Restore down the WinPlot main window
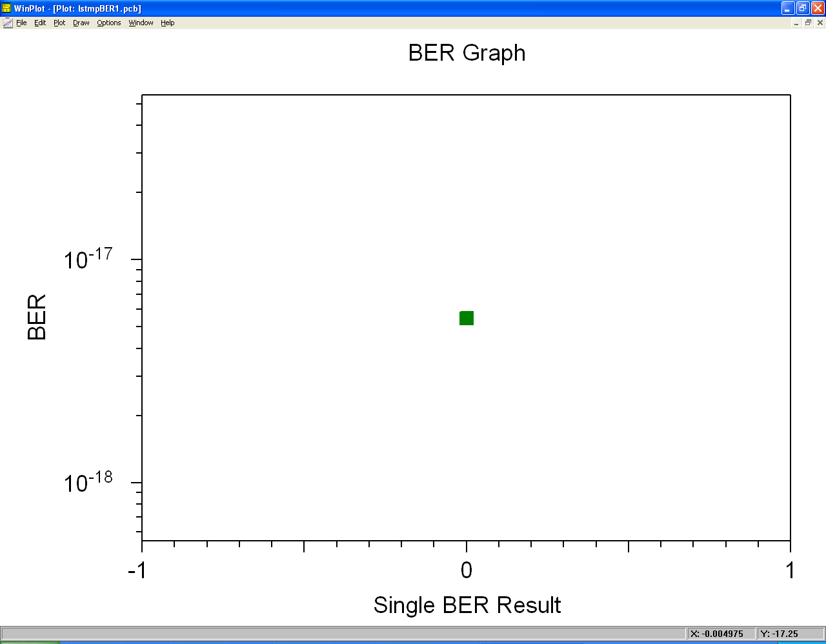This screenshot has width=826, height=644. tap(803, 8)
